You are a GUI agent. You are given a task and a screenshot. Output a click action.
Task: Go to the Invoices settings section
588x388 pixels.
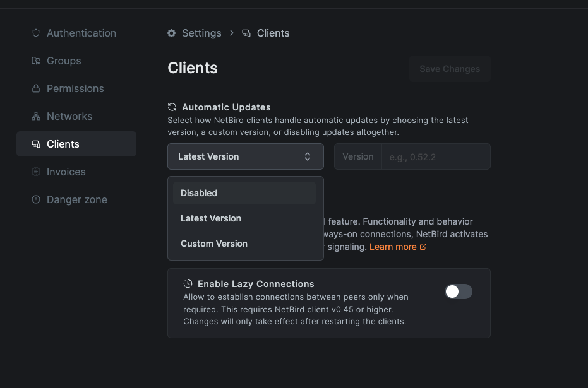66,172
